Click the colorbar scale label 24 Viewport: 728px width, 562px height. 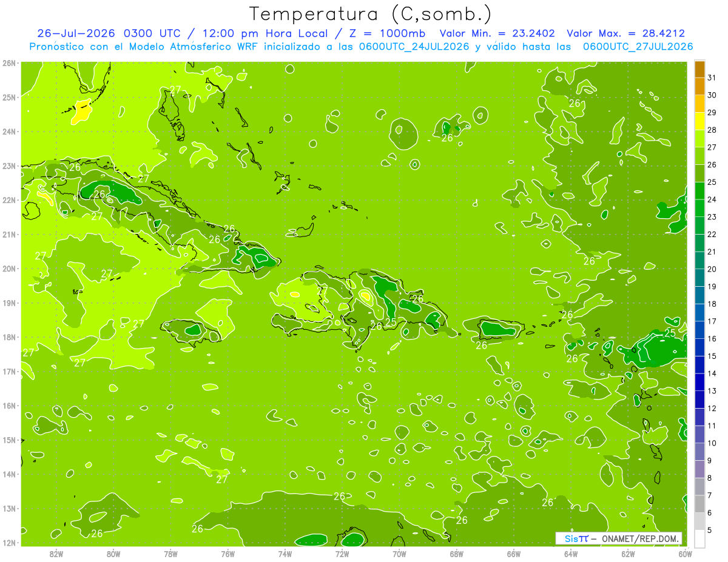click(x=712, y=199)
